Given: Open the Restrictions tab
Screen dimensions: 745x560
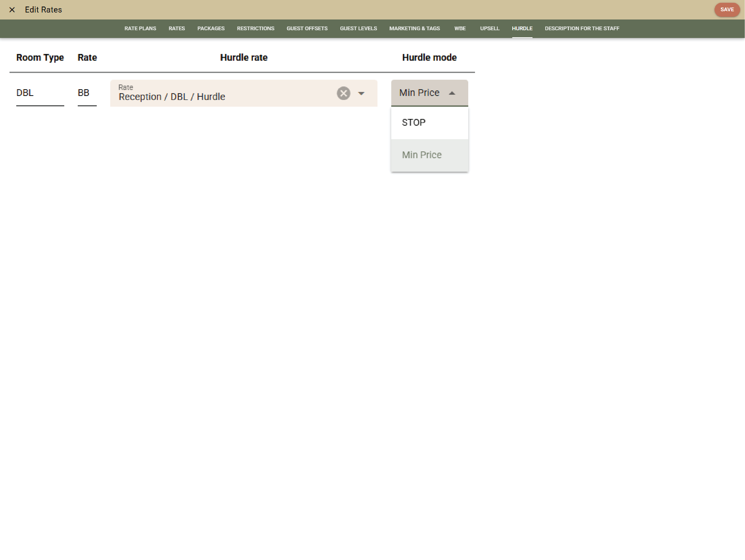Looking at the screenshot, I should (255, 29).
